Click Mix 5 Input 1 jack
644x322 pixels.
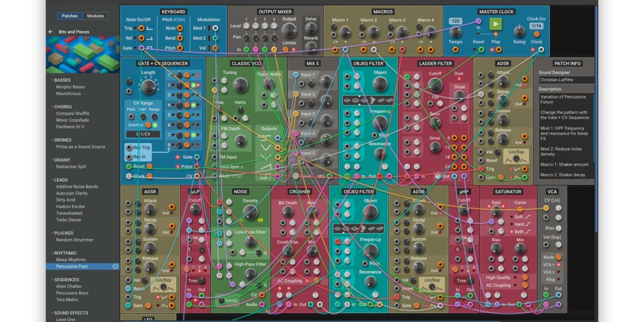(x=295, y=75)
